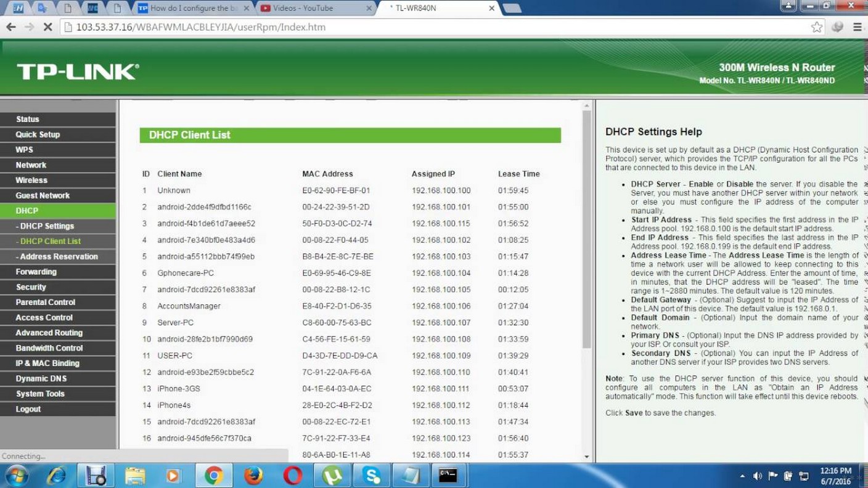
Task: Switch to the Videos - YouTube tab
Action: pos(316,8)
